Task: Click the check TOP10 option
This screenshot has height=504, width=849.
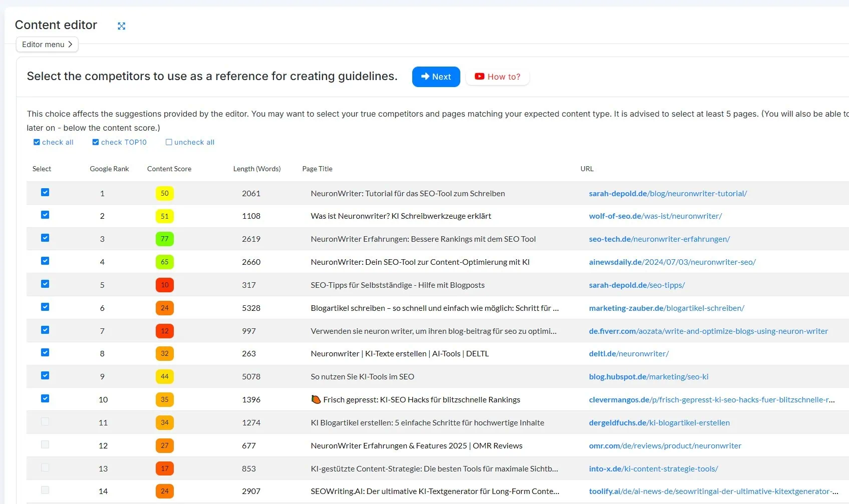Action: coord(119,142)
